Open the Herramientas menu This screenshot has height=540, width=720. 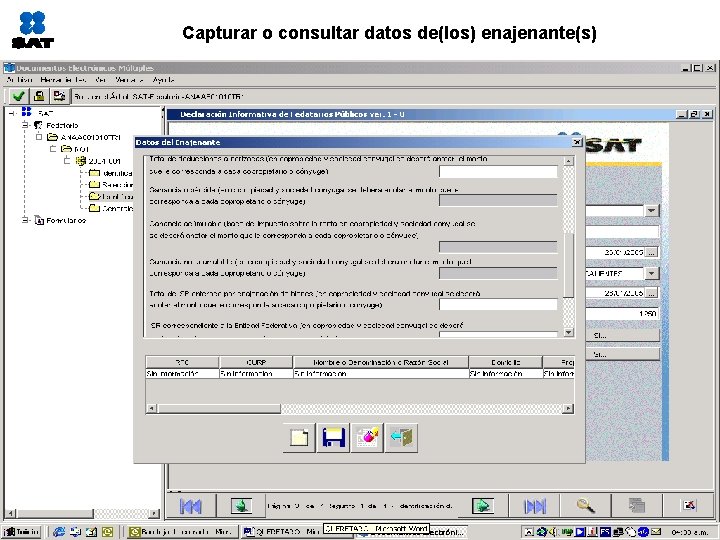click(63, 80)
